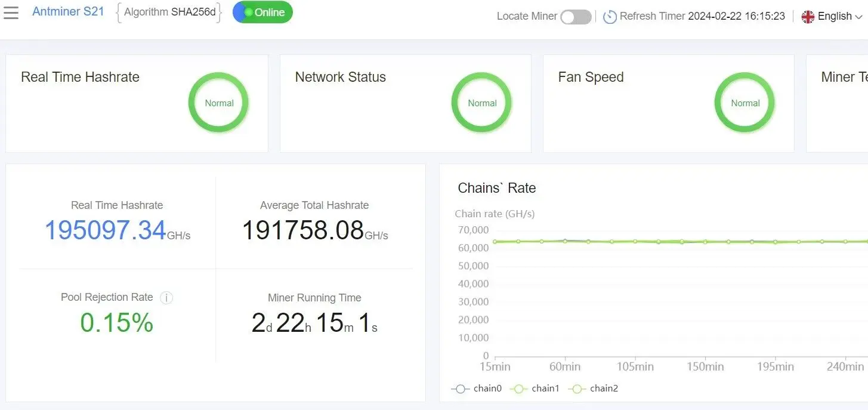Click the UK flag icon
Screen dimensions: 868x410
[x=808, y=17]
